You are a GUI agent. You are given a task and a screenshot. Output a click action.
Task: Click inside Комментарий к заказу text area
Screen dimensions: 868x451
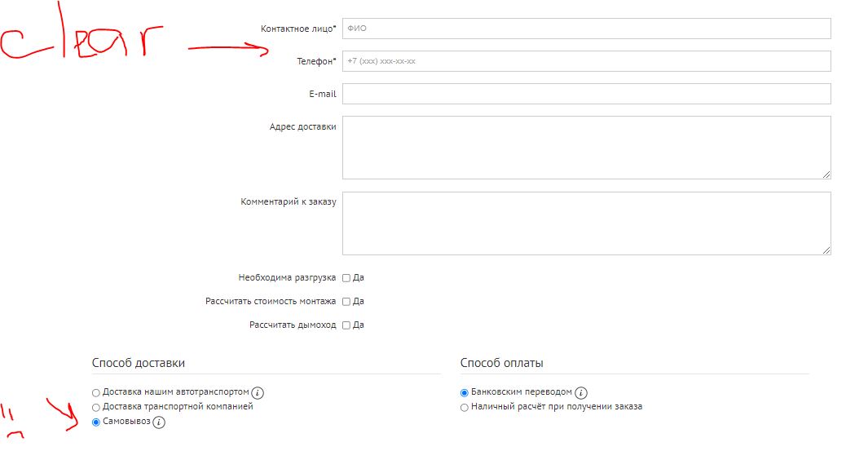tap(586, 223)
